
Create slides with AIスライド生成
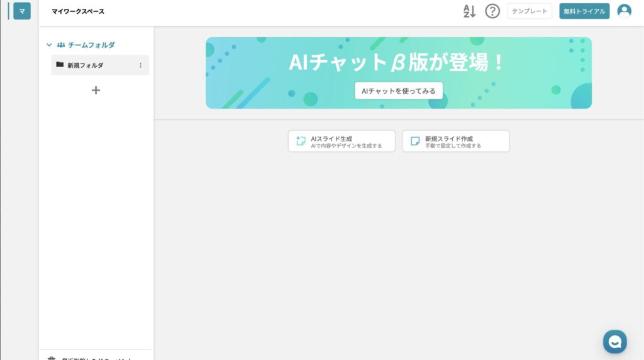[x=341, y=141]
